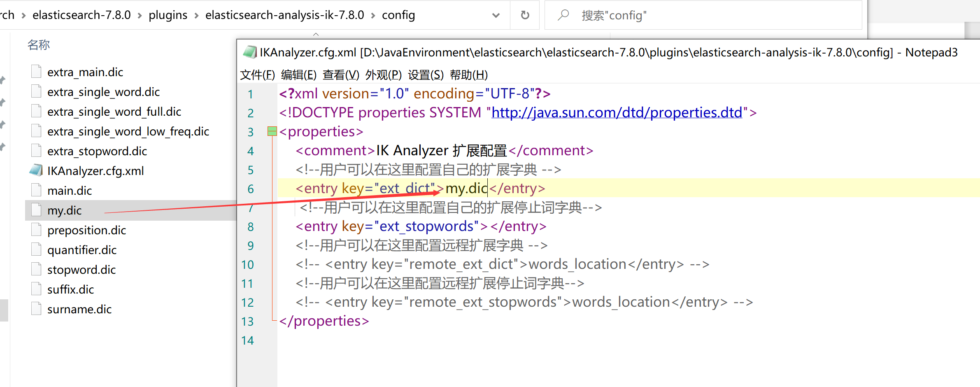Click the extra_single_word.dic file icon
The width and height of the screenshot is (980, 387).
point(36,91)
